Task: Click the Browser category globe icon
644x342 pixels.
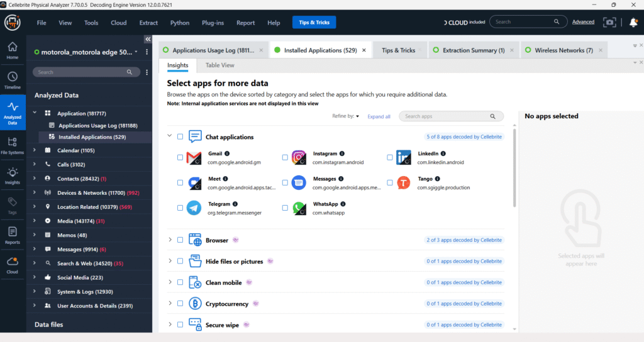Action: tap(195, 240)
